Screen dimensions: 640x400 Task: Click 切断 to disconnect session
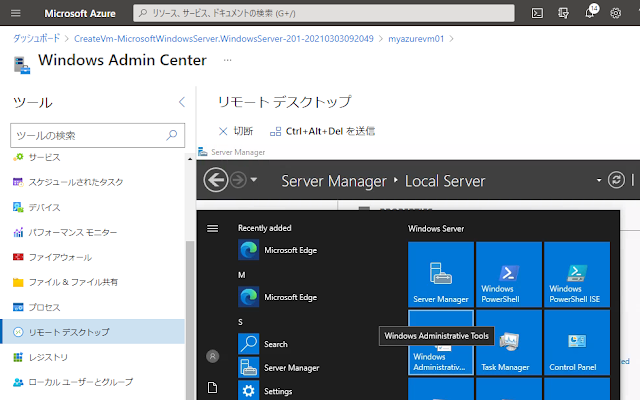(x=236, y=131)
